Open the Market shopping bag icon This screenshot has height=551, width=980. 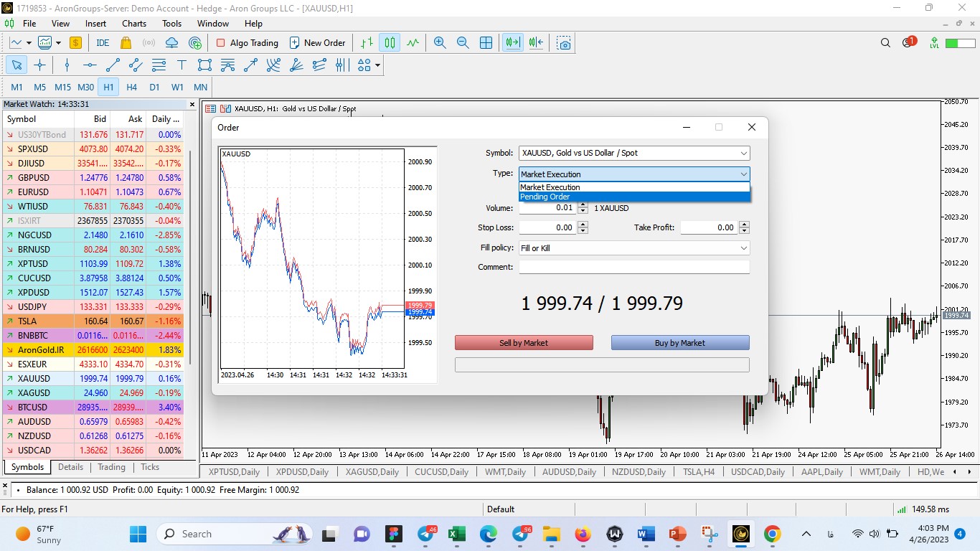pyautogui.click(x=126, y=43)
